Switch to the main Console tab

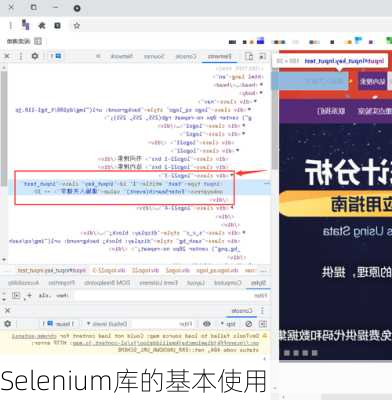pos(186,56)
